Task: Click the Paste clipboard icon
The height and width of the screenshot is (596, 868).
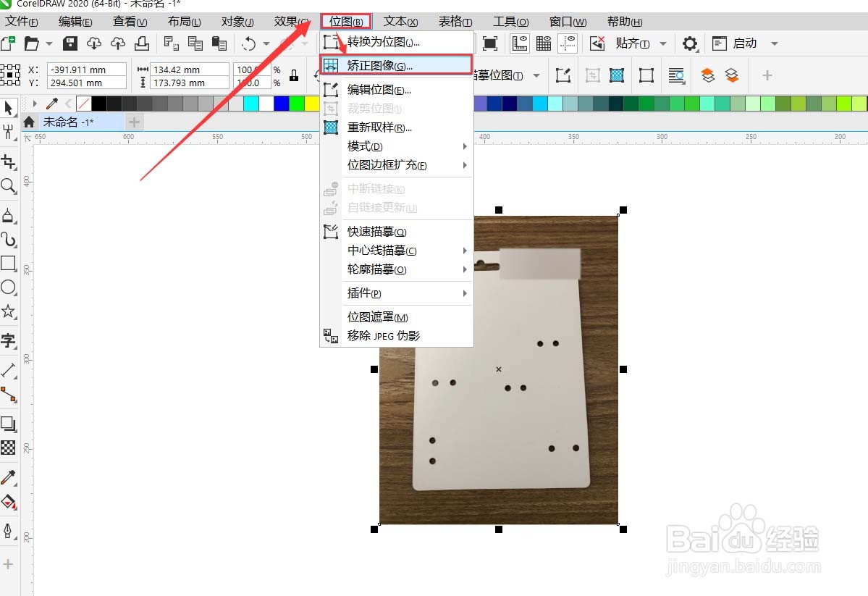Action: pyautogui.click(x=220, y=43)
